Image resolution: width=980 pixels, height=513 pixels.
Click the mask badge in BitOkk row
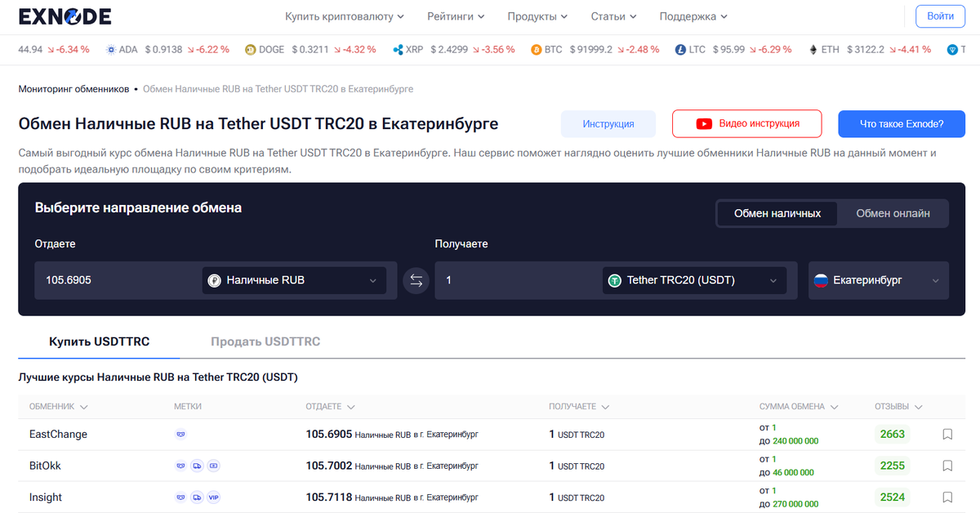[x=181, y=466]
